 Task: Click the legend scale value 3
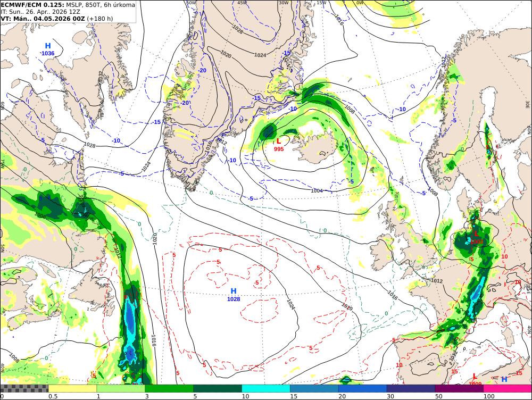point(147,396)
